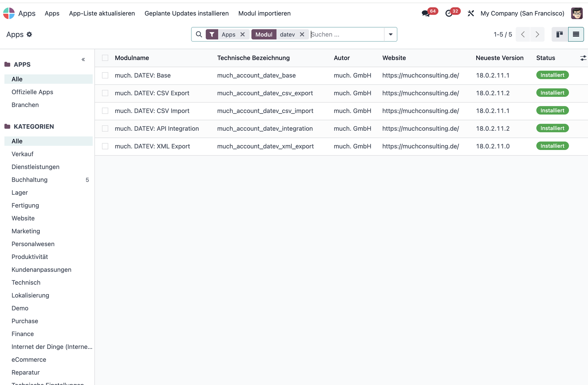588x385 pixels.
Task: Open the user avatar menu
Action: pyautogui.click(x=577, y=13)
